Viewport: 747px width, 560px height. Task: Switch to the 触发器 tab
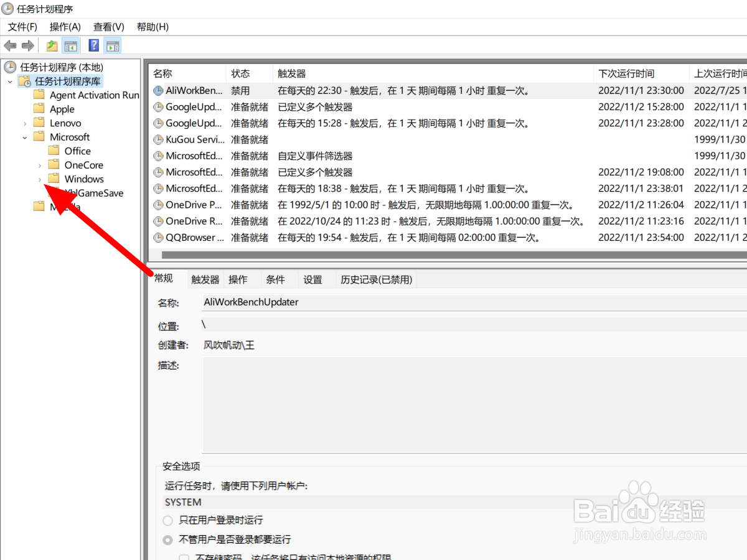click(205, 280)
